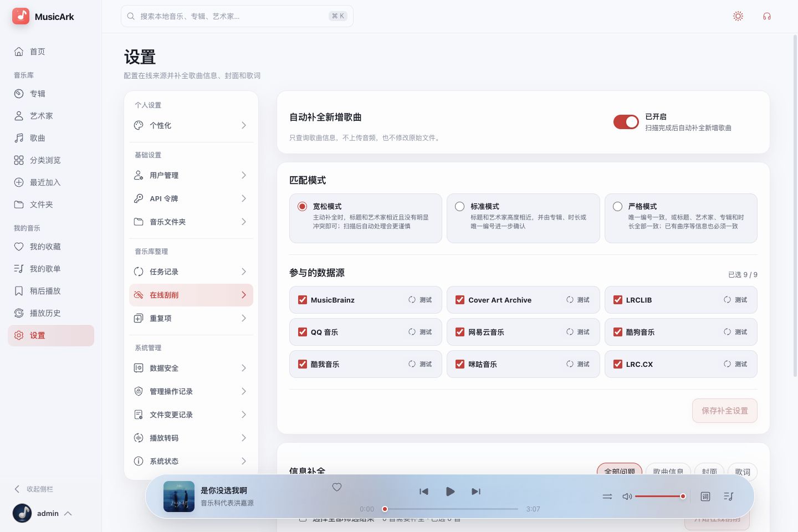Test the LRCLIB data source
The height and width of the screenshot is (532, 798).
pos(735,300)
